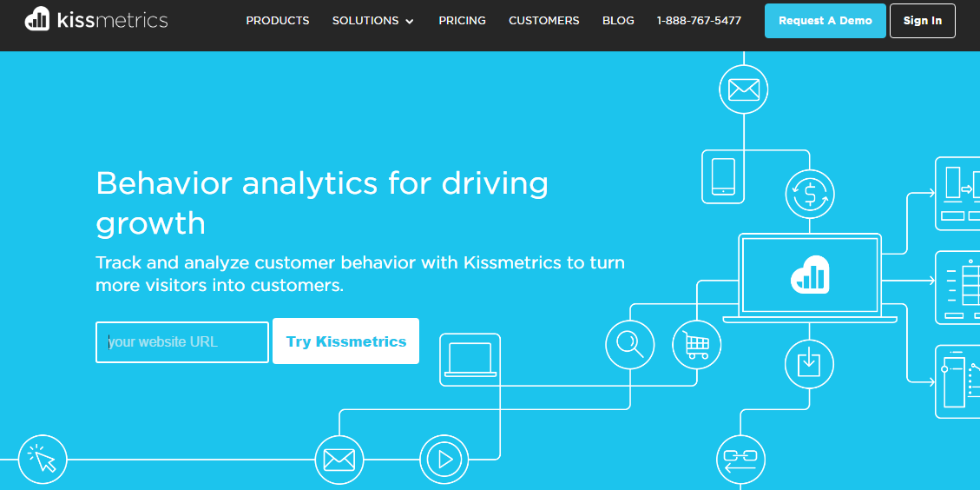
Task: Click the 1-888-767-5477 phone number
Action: coord(699,21)
